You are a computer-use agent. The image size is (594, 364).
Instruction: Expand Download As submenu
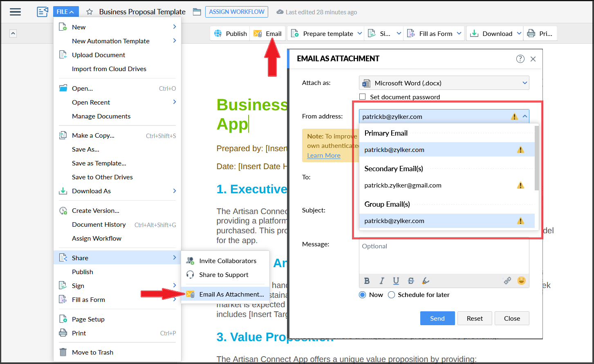point(117,191)
